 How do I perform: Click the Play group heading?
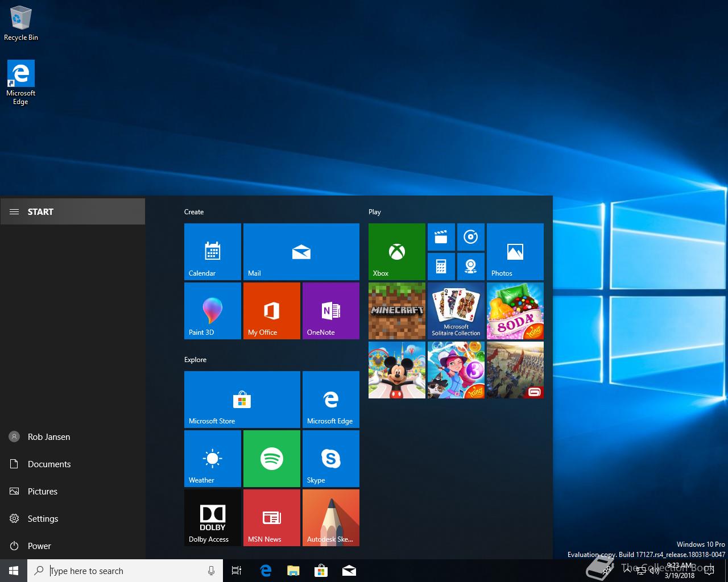click(375, 212)
